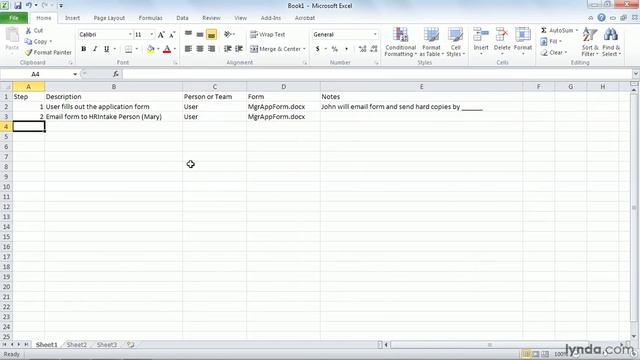The width and height of the screenshot is (640, 360).
Task: Open Conditional Formatting menu
Action: click(400, 42)
